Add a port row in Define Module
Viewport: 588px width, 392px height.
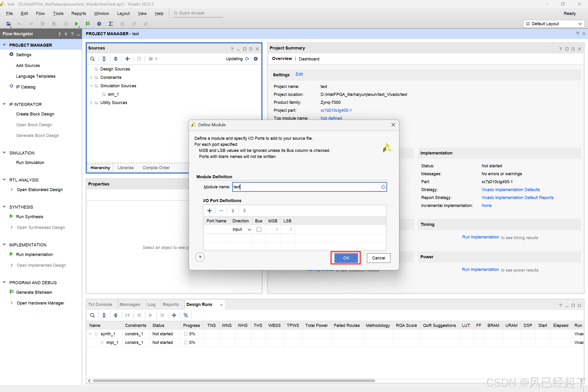pyautogui.click(x=210, y=211)
